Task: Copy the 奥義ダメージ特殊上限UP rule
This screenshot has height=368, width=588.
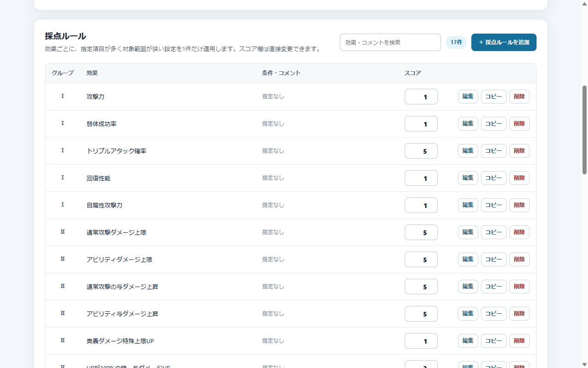Action: tap(493, 341)
